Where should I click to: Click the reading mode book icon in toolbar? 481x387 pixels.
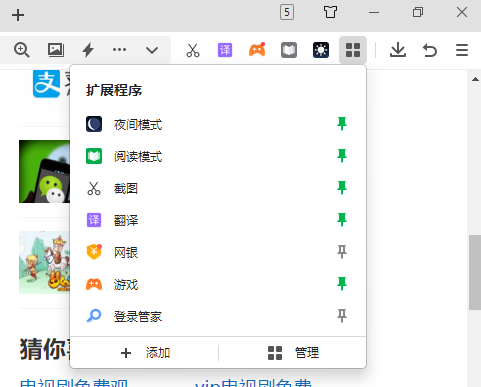(x=289, y=50)
